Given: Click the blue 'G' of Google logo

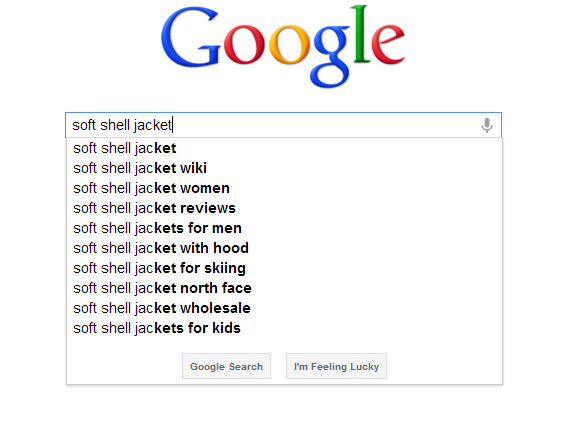Looking at the screenshot, I should 191,37.
